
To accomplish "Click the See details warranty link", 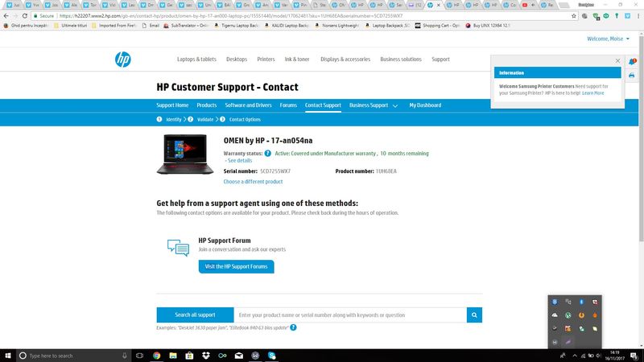I will click(238, 160).
